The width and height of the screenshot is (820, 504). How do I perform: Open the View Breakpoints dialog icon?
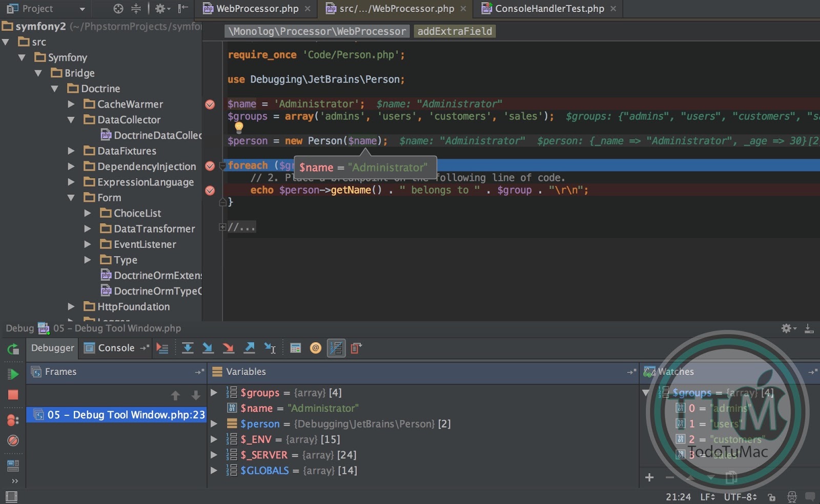(13, 420)
